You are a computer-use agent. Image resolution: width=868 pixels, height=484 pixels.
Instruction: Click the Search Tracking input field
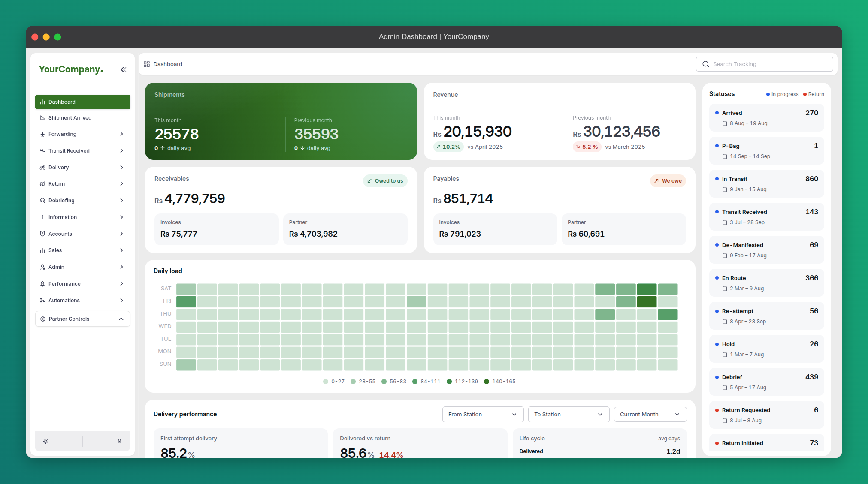[764, 64]
